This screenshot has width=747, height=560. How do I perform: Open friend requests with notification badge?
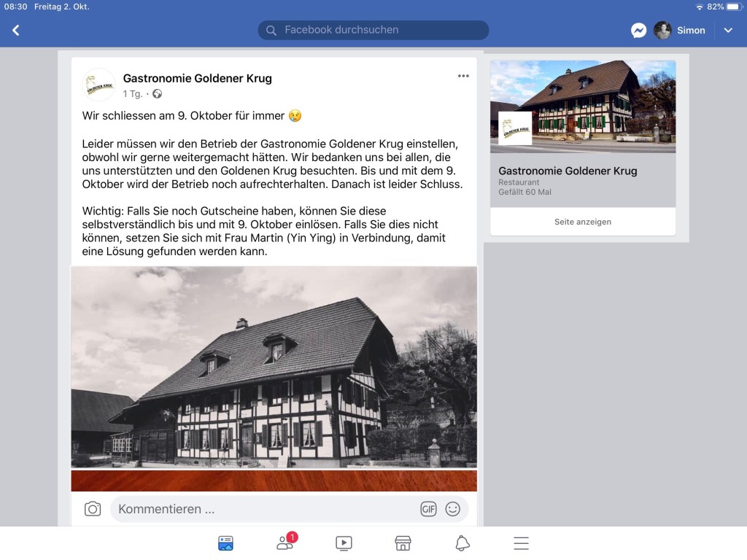pyautogui.click(x=286, y=542)
